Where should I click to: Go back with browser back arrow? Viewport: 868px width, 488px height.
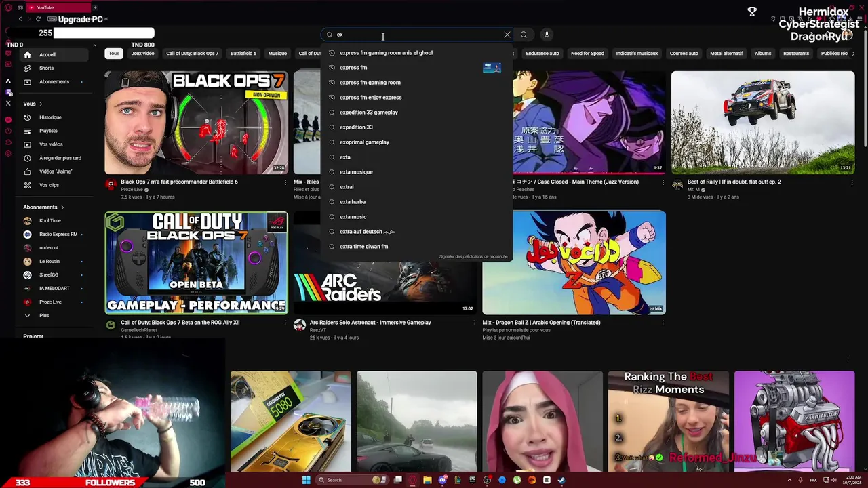tap(20, 19)
